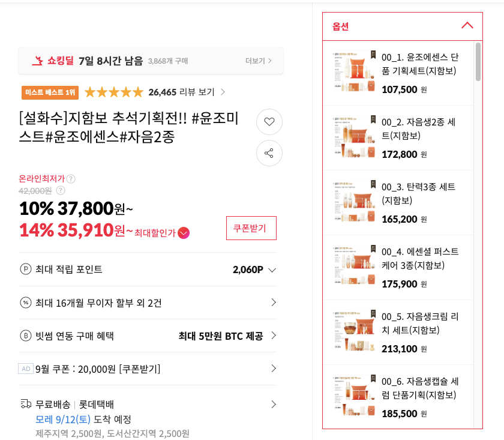The image size is (504, 440).
Task: Open the 9월 쿠폰 row arrow
Action: point(274,369)
